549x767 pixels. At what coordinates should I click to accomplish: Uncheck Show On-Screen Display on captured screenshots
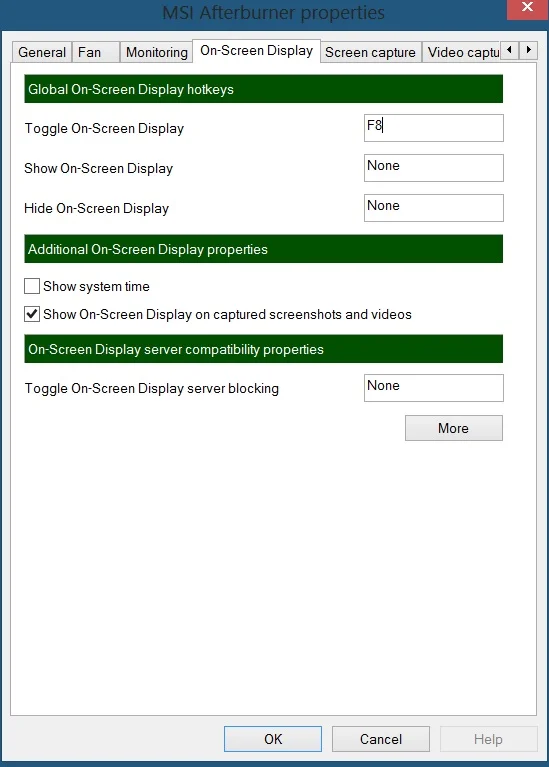(x=32, y=314)
